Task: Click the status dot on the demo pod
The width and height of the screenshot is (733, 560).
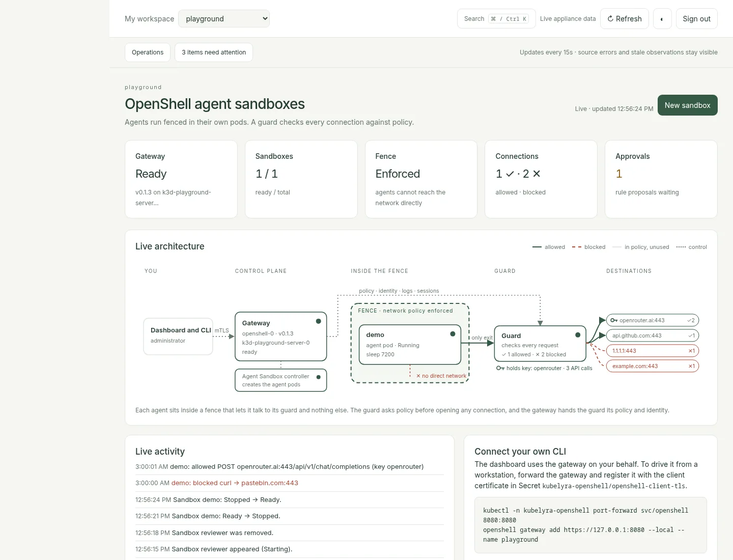Action: 453,334
